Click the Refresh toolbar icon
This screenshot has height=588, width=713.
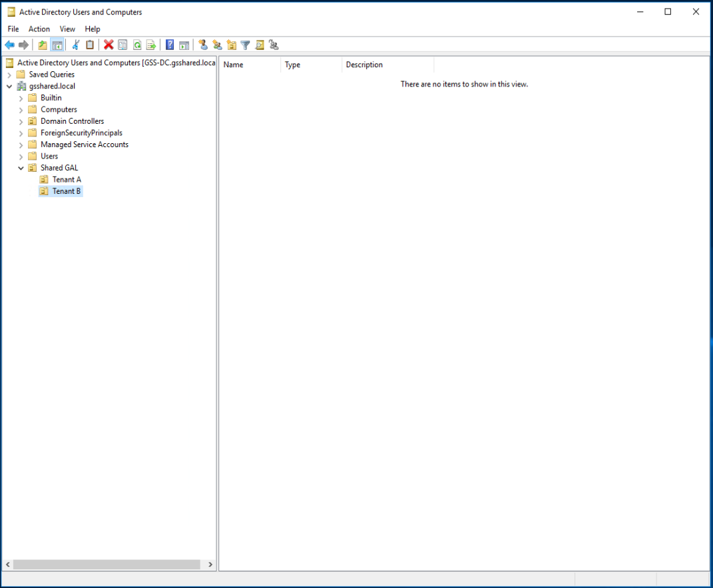136,45
